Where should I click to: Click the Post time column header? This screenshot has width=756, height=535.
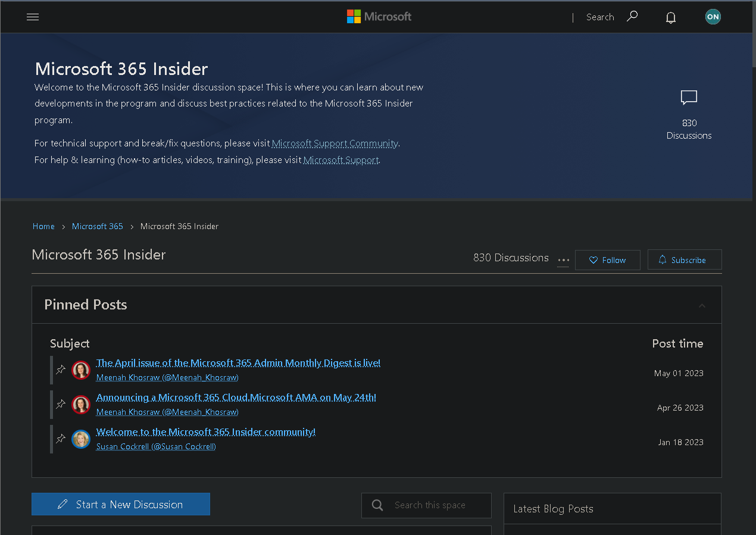(x=677, y=343)
